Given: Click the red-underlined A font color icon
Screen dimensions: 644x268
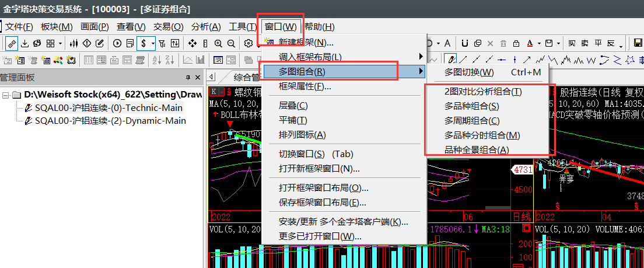Looking at the screenshot, I should pyautogui.click(x=530, y=43).
